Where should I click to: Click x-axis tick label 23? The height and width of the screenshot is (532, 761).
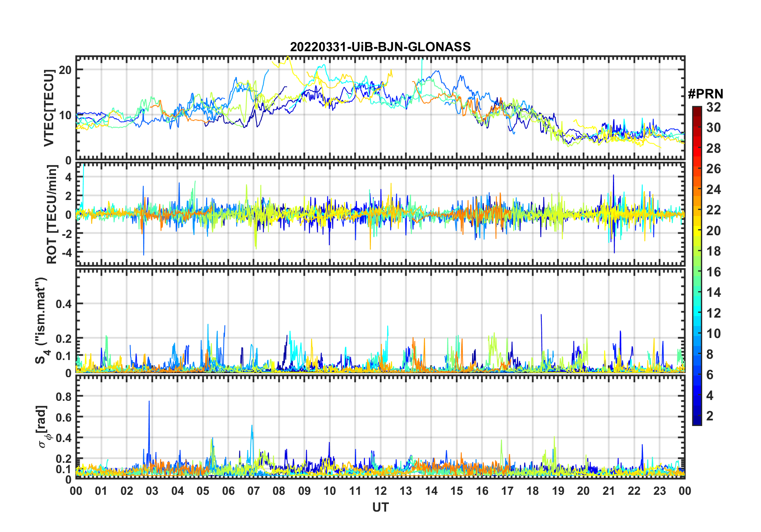tap(659, 491)
